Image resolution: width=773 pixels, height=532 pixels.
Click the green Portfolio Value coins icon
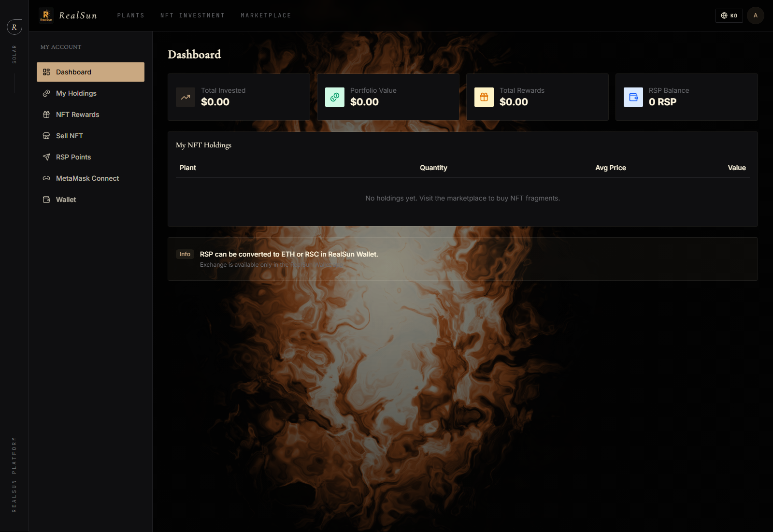coord(335,97)
